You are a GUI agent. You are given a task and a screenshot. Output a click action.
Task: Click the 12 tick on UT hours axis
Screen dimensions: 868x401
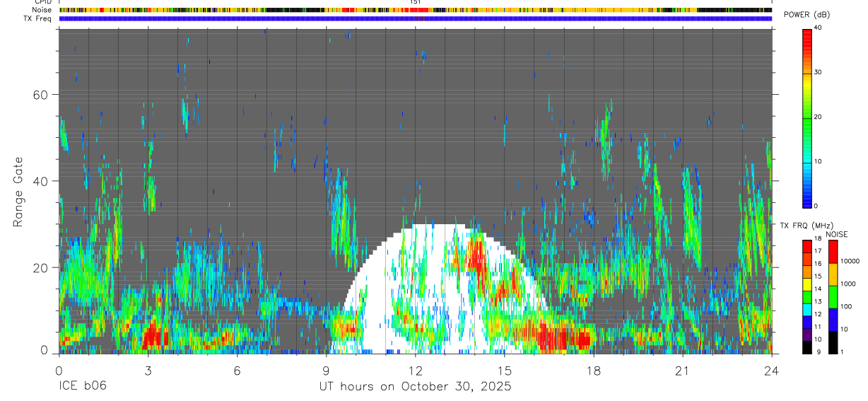coord(416,370)
